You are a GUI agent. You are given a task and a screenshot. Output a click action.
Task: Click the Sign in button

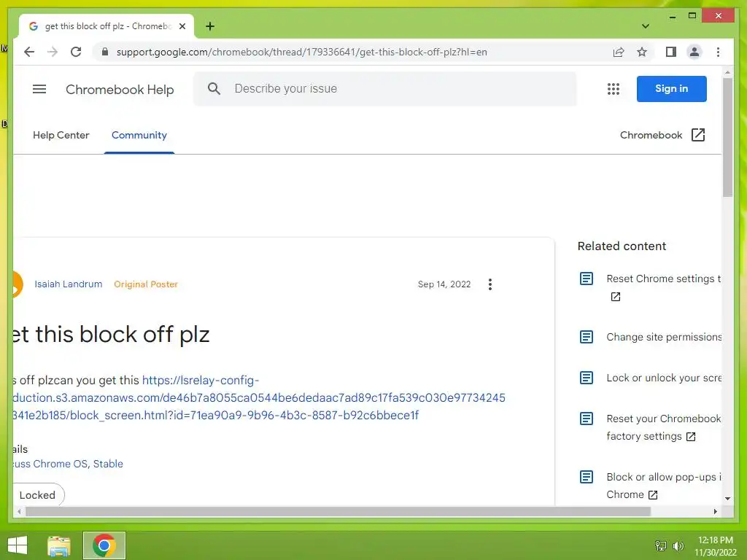point(671,88)
